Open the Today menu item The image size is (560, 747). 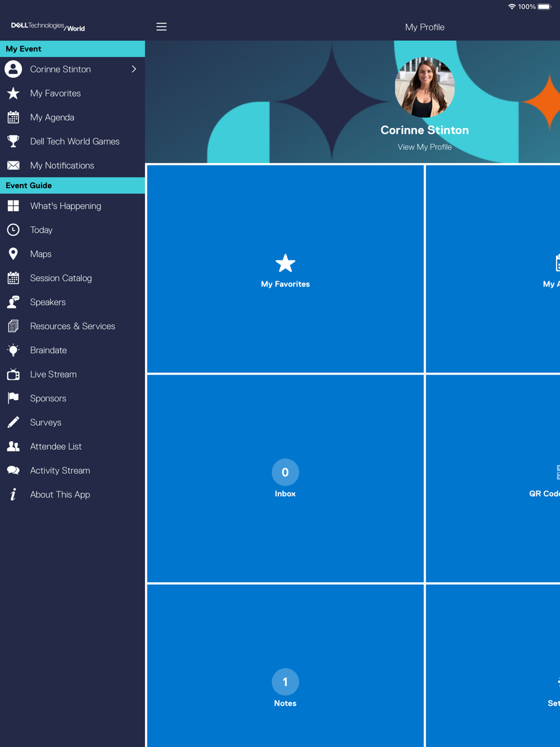pos(72,230)
